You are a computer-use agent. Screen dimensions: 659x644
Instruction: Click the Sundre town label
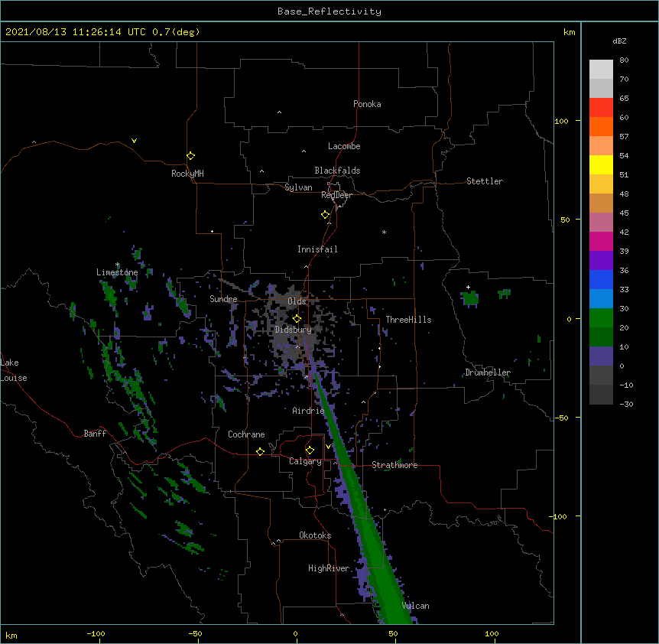point(223,299)
